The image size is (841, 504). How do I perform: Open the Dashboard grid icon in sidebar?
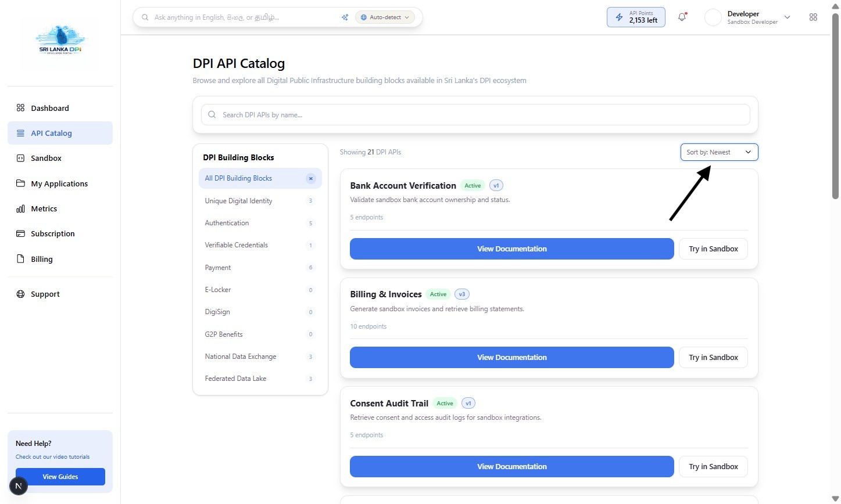(x=20, y=108)
